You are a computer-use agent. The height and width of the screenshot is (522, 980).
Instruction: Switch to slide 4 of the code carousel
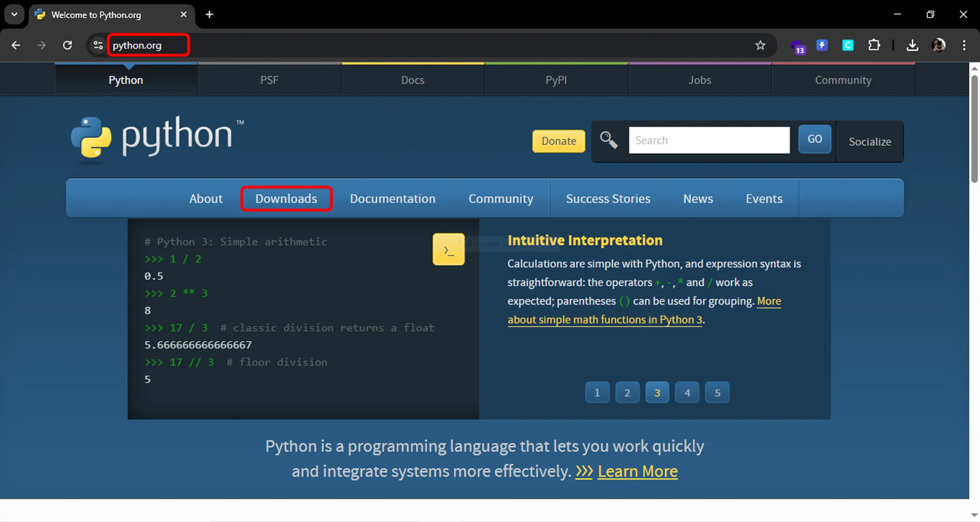687,392
